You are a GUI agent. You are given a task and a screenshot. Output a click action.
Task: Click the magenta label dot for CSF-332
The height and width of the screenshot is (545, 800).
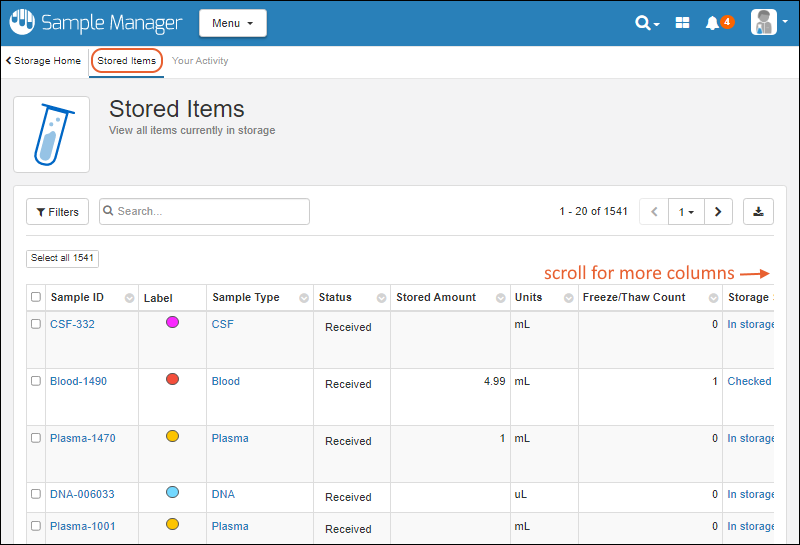pyautogui.click(x=172, y=322)
